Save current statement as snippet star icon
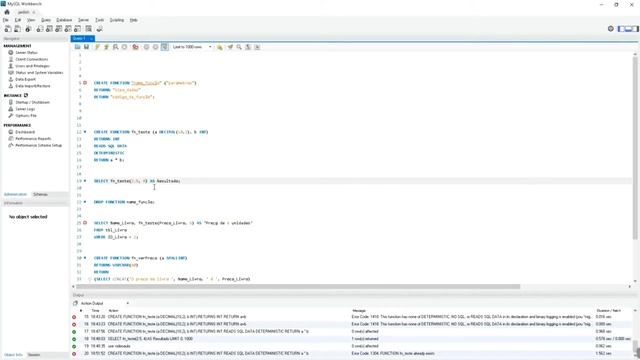Image resolution: width=640 pixels, height=360 pixels. [220, 47]
